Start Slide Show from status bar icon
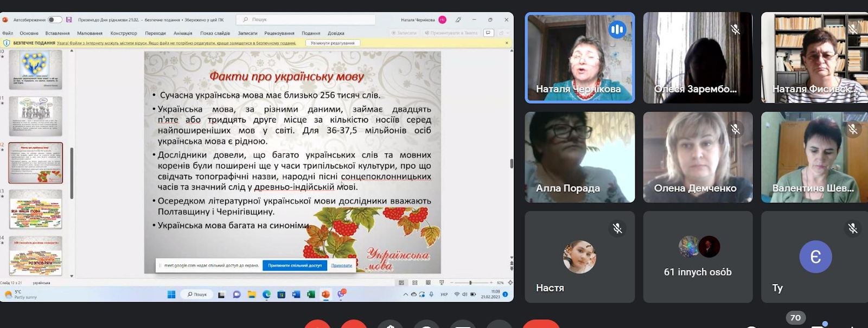Viewport: 868px width, 328px height. (x=442, y=282)
